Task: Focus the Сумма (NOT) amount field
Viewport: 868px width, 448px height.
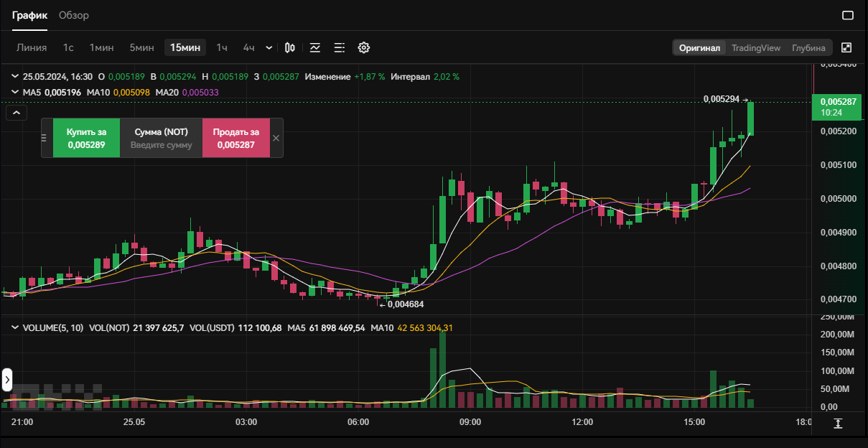Action: coord(162,138)
